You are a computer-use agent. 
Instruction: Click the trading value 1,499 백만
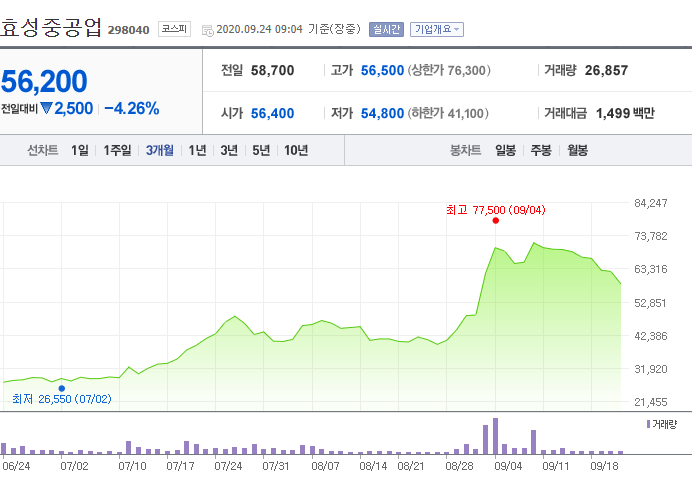[x=625, y=113]
